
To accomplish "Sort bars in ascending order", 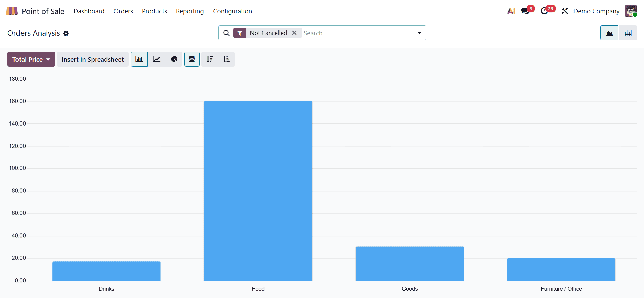I will coord(227,59).
